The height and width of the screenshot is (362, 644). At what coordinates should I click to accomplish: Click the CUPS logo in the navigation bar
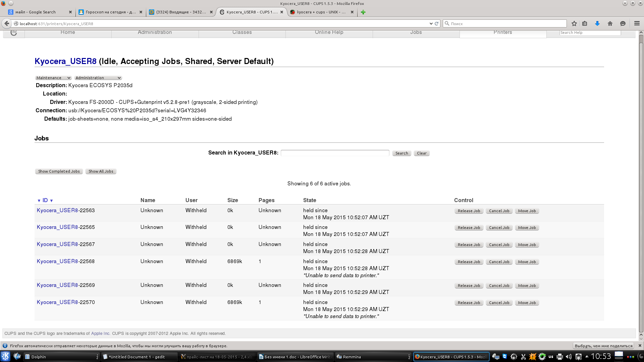coord(14,33)
